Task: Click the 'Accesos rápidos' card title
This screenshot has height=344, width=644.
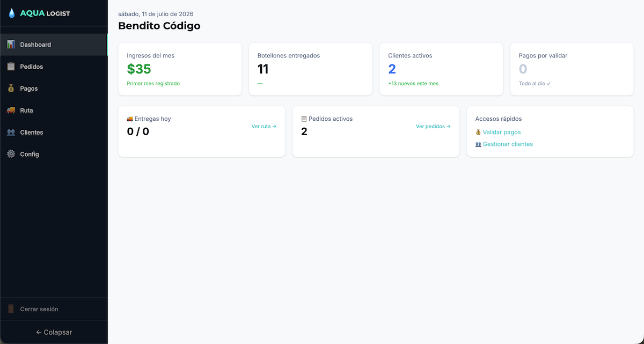Action: pyautogui.click(x=499, y=119)
